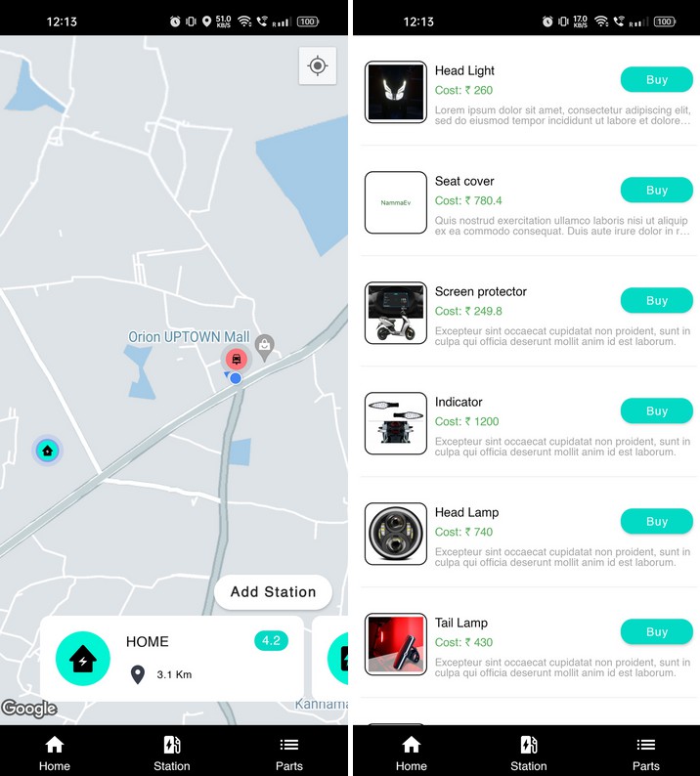Select the red vehicle marker on the map
700x776 pixels.
[x=237, y=359]
